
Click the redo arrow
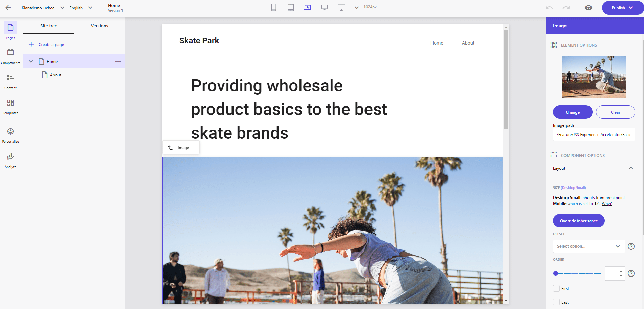[566, 8]
